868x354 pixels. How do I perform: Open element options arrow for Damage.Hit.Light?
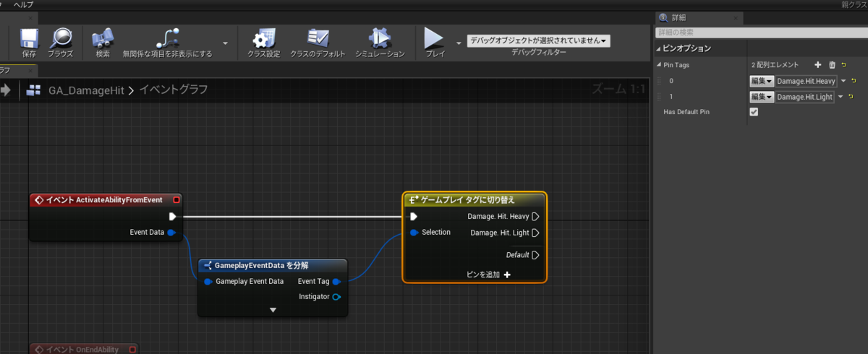coord(841,97)
